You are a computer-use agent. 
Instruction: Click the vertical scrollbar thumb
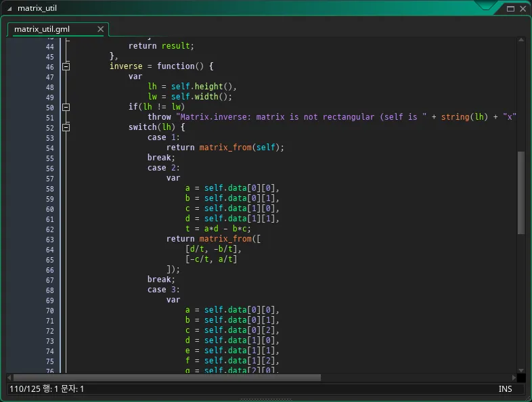[x=520, y=193]
